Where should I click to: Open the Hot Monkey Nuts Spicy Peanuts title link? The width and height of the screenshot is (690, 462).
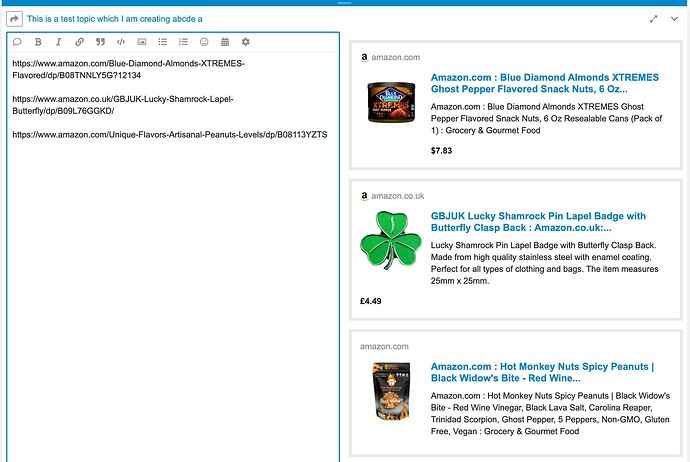543,372
